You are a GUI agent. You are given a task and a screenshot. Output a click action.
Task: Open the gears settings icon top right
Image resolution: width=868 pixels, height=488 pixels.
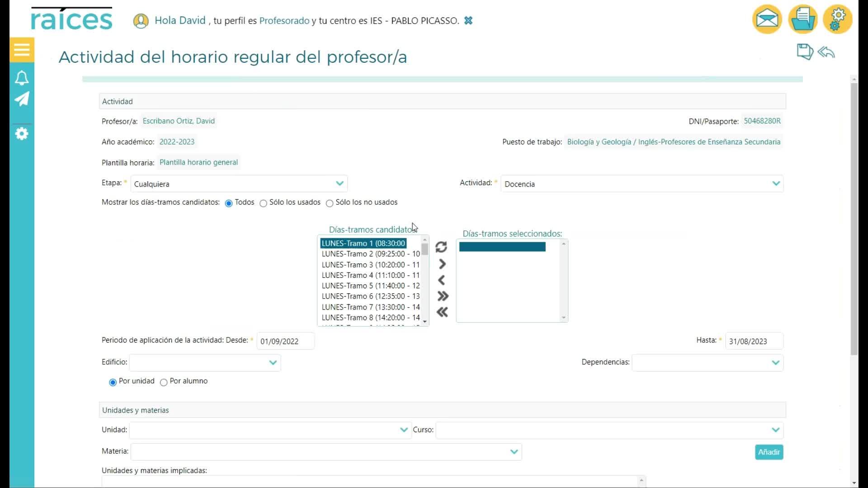[x=837, y=20]
